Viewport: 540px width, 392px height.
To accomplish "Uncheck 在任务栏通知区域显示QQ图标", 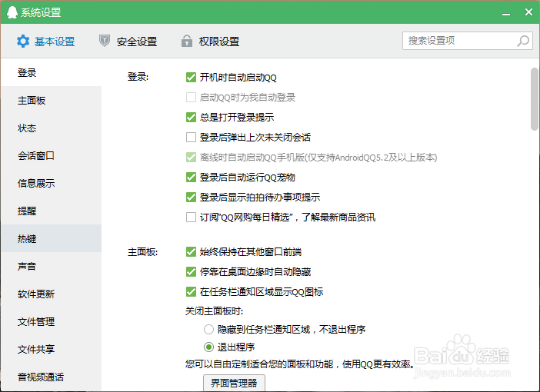I will pos(191,292).
